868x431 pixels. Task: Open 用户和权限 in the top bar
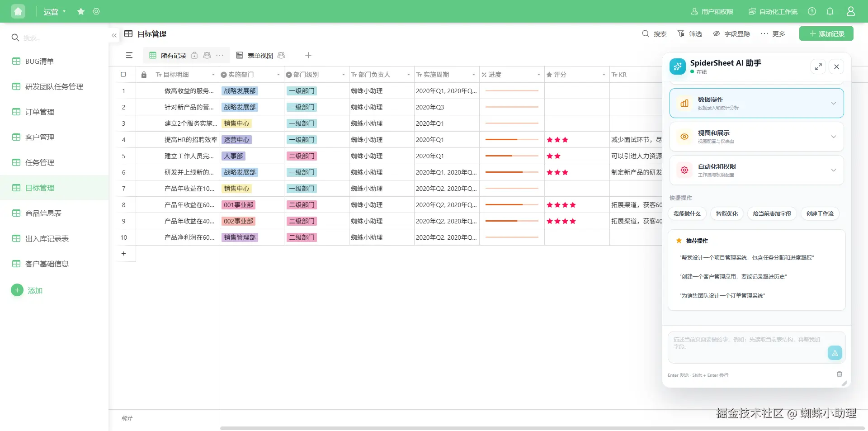712,12
